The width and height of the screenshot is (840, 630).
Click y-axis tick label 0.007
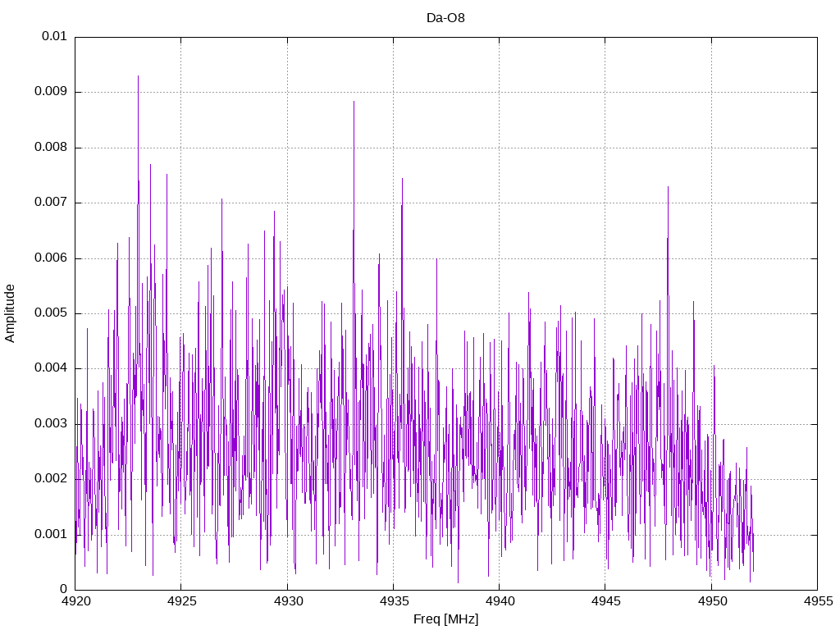[x=51, y=203]
